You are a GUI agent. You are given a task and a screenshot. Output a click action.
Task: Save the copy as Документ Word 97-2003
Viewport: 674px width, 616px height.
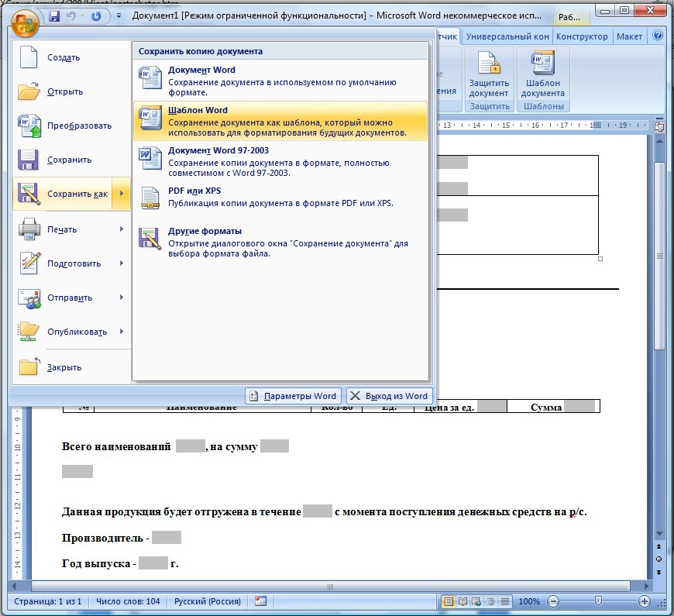point(280,162)
